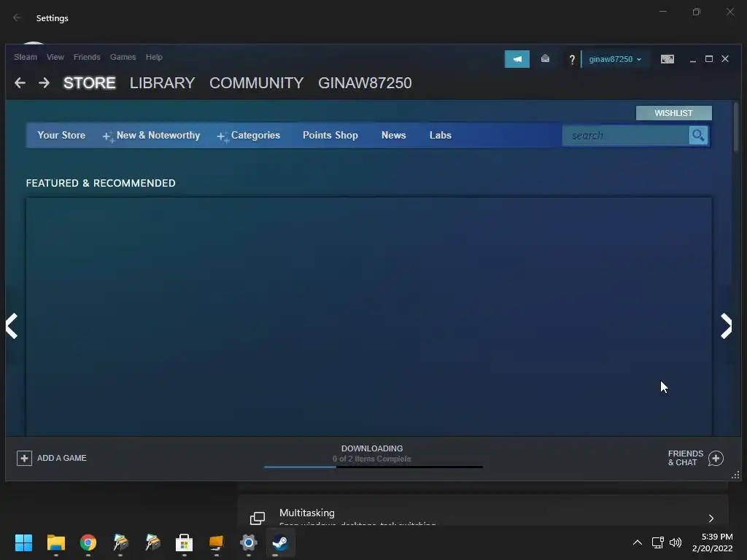747x560 pixels.
Task: Click the download progress bar
Action: coord(373,467)
